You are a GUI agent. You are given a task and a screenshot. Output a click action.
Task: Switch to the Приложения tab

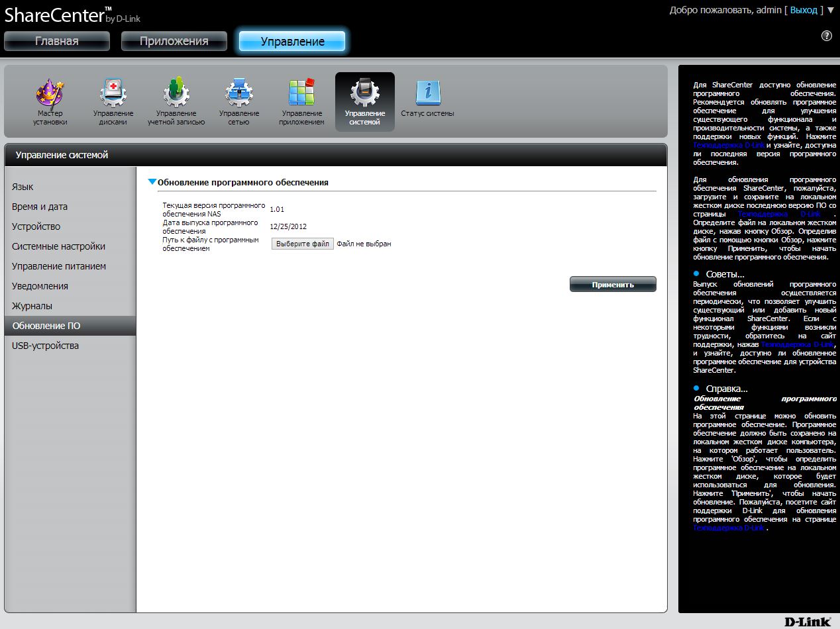(174, 41)
